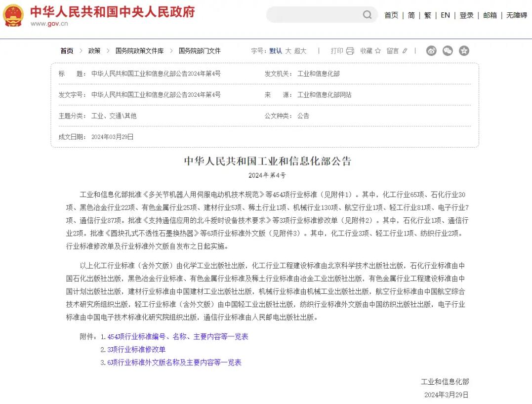
Task: Open attachment 454项行业标准编号、名称、主要内容等一览表
Action: [x=178, y=336]
